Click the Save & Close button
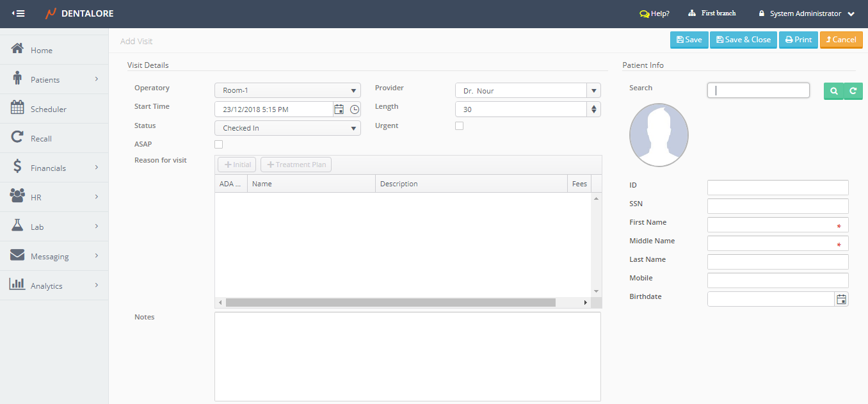Screen dimensions: 868x404 (x=743, y=40)
